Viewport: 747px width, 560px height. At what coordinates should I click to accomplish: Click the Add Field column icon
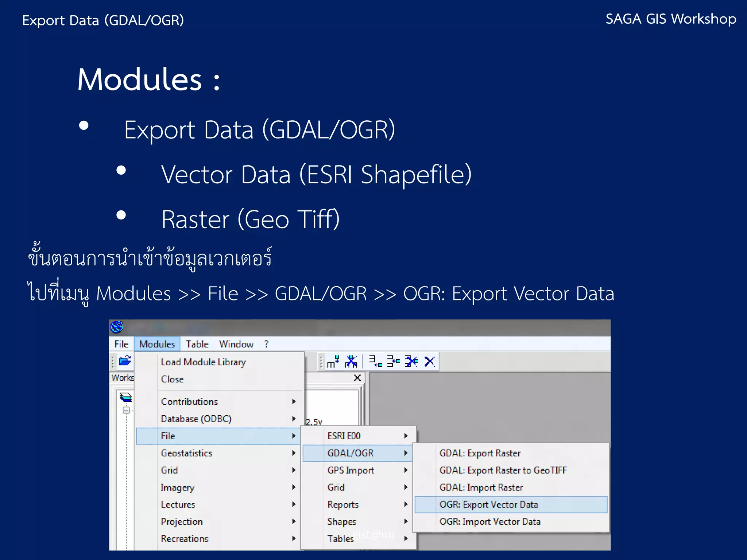click(x=333, y=361)
